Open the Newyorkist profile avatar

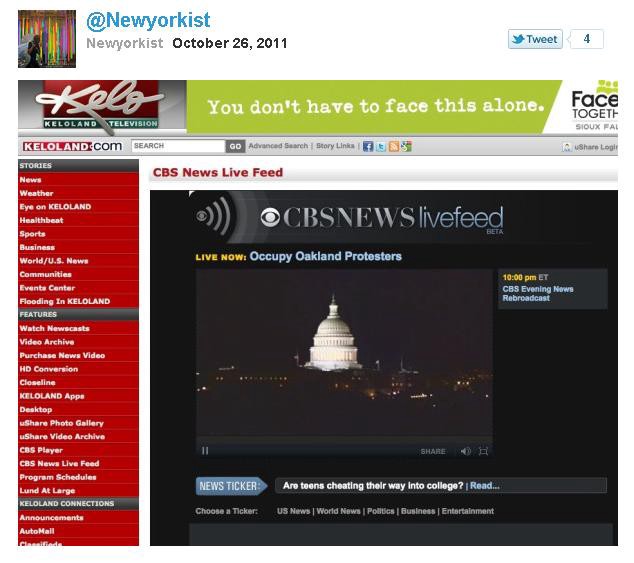[47, 39]
